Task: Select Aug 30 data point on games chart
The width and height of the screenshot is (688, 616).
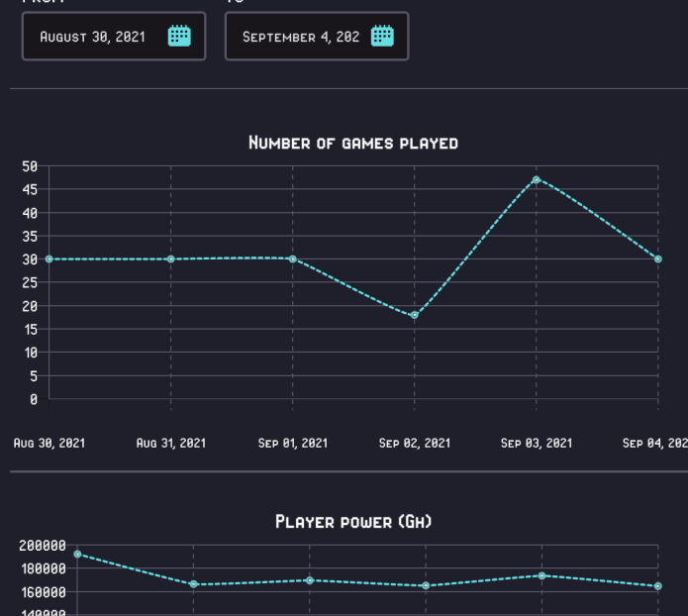Action: (x=49, y=259)
